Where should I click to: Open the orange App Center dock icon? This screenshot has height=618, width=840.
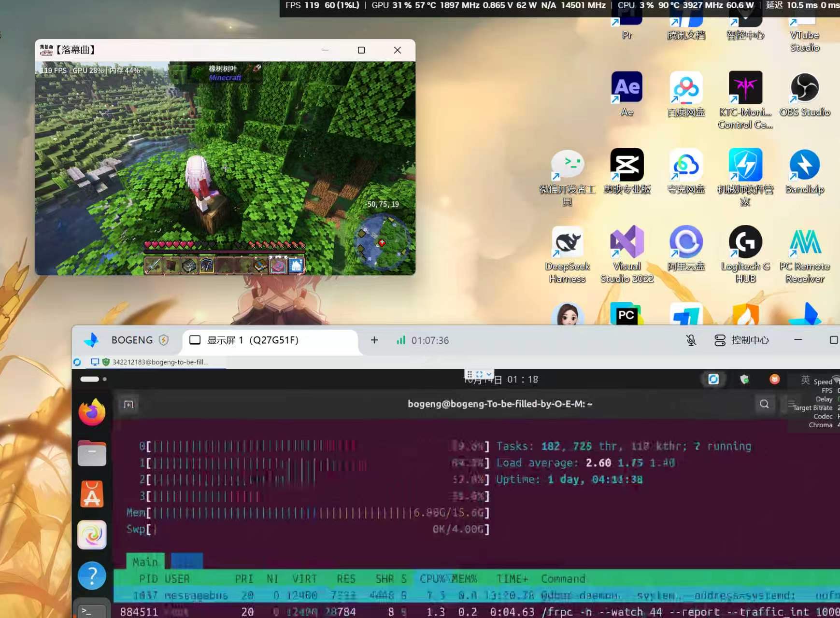(x=92, y=494)
